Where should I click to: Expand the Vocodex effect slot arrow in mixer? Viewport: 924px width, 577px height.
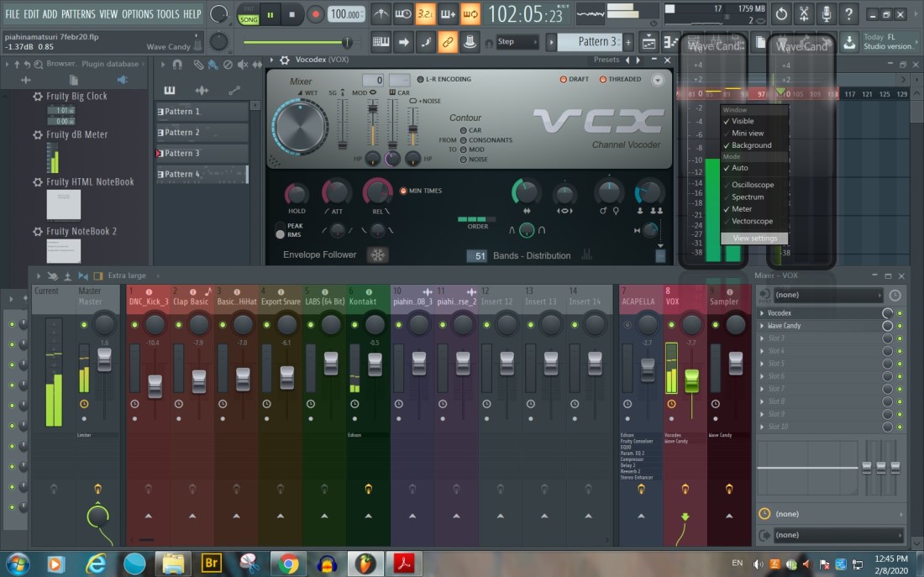(x=762, y=313)
